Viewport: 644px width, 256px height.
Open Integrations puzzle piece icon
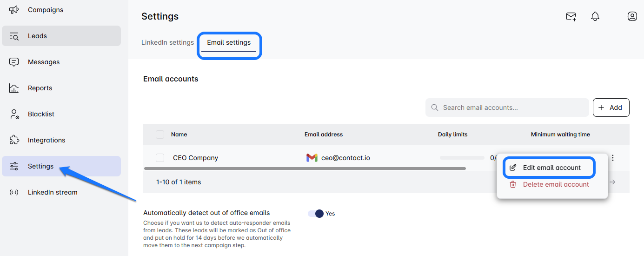tap(14, 140)
